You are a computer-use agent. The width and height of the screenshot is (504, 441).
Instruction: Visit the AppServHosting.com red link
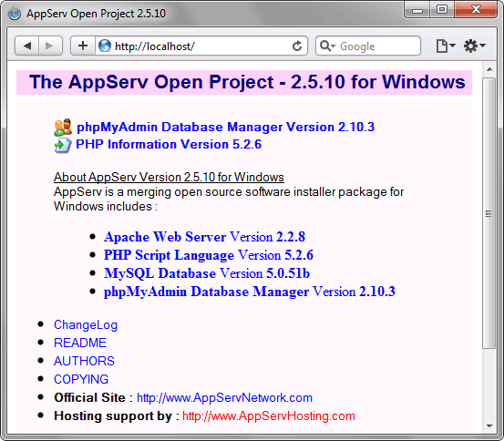(269, 415)
